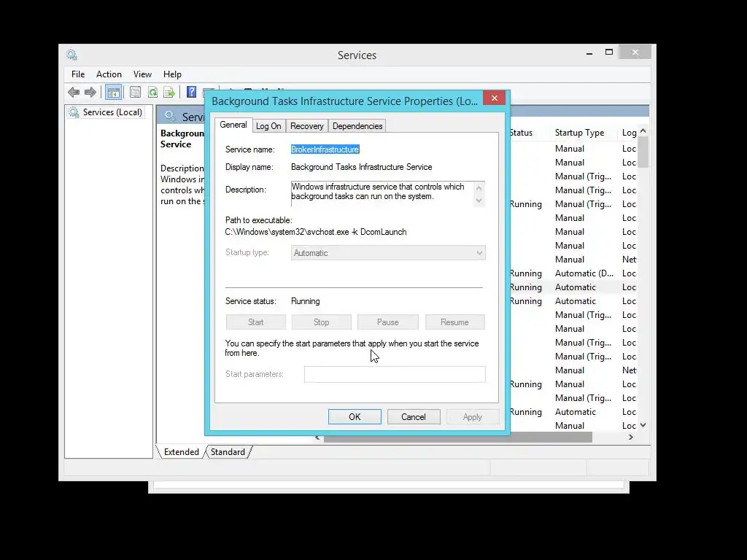Minimize the Services window

pos(589,52)
